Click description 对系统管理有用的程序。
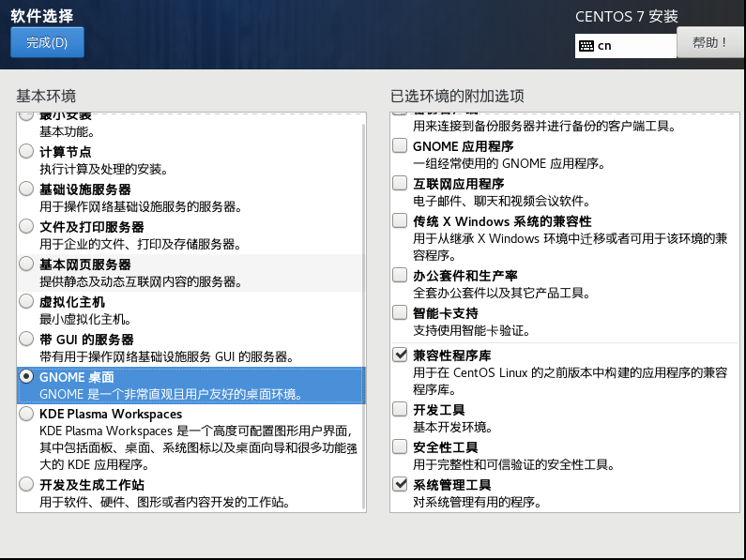The width and height of the screenshot is (746, 560). click(x=478, y=503)
